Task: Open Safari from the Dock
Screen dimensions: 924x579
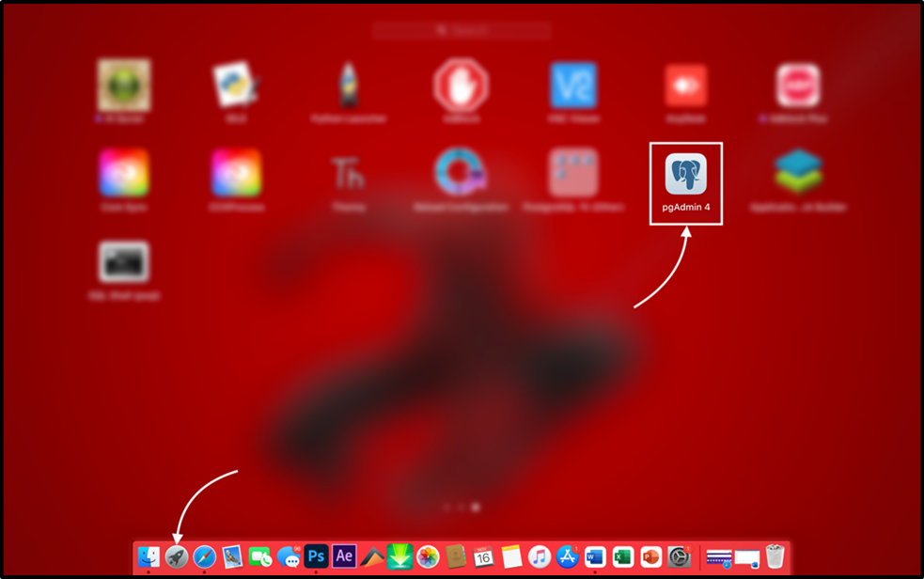Action: click(206, 555)
